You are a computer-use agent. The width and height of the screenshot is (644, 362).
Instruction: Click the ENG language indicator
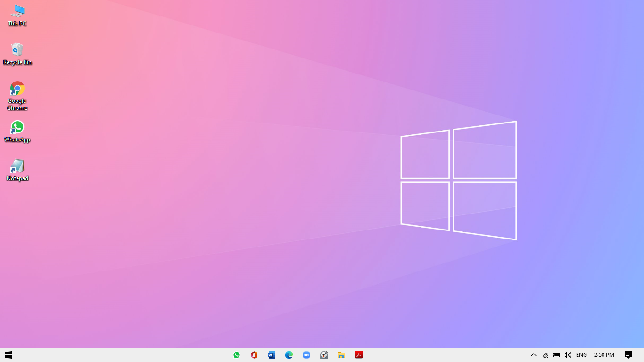click(582, 355)
